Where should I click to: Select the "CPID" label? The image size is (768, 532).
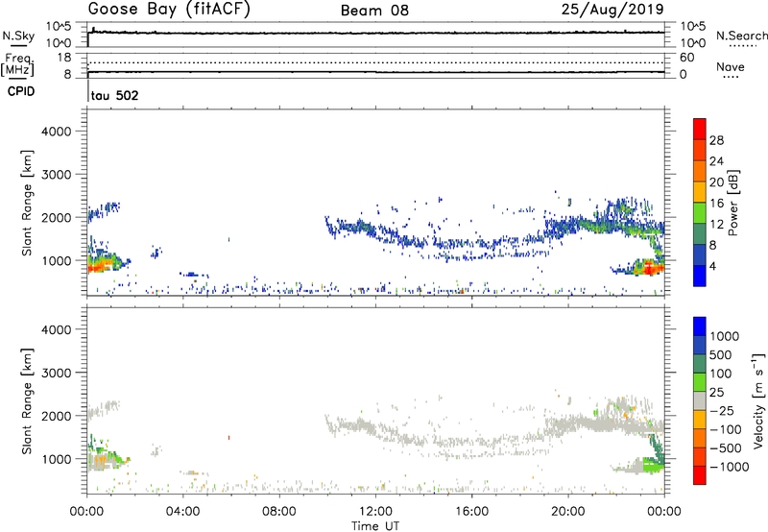(21, 91)
